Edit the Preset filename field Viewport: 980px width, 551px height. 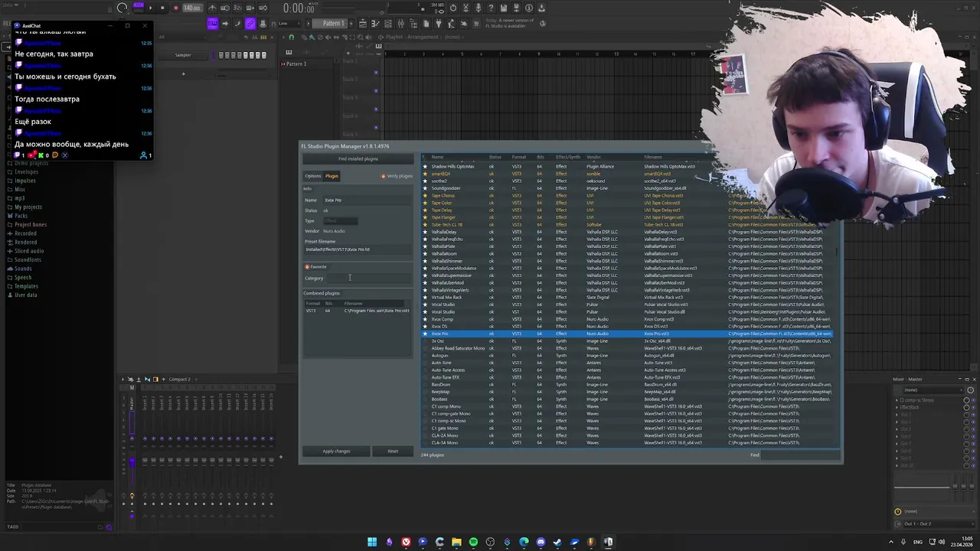[358, 249]
